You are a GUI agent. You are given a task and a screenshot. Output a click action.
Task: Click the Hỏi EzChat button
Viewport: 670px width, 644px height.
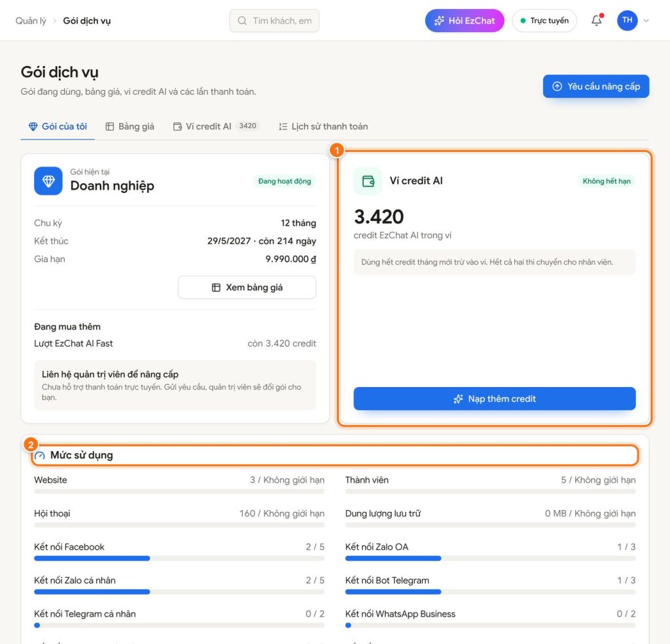tap(465, 20)
